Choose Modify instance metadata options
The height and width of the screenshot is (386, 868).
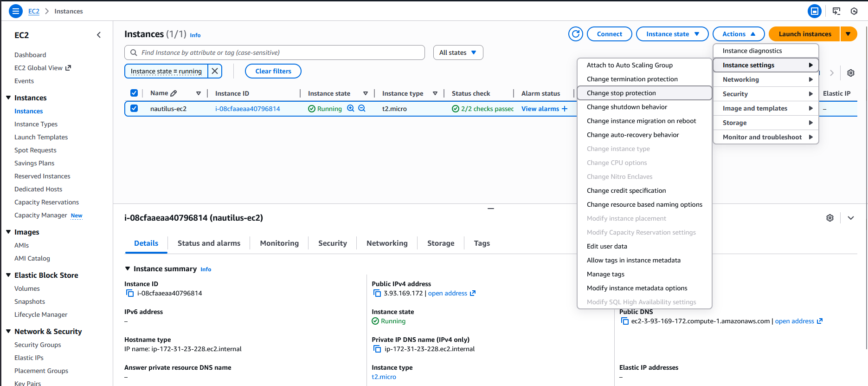[644, 288]
